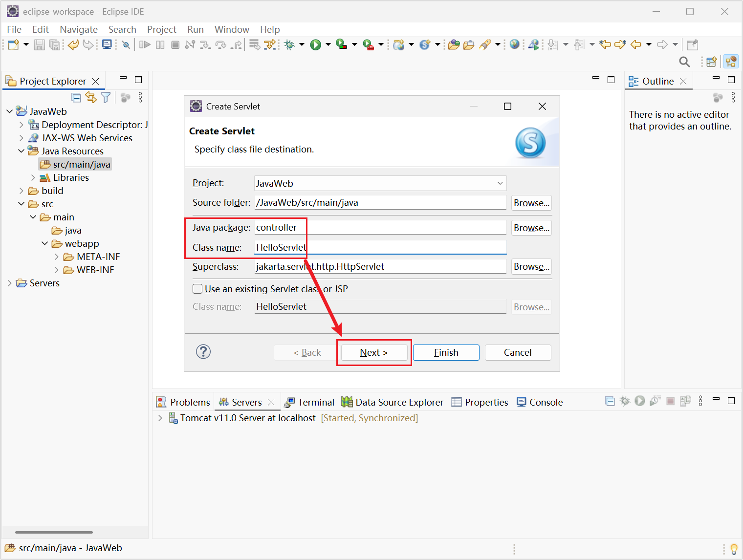The image size is (743, 560).
Task: Open the Project combo box dropdown
Action: (x=500, y=183)
